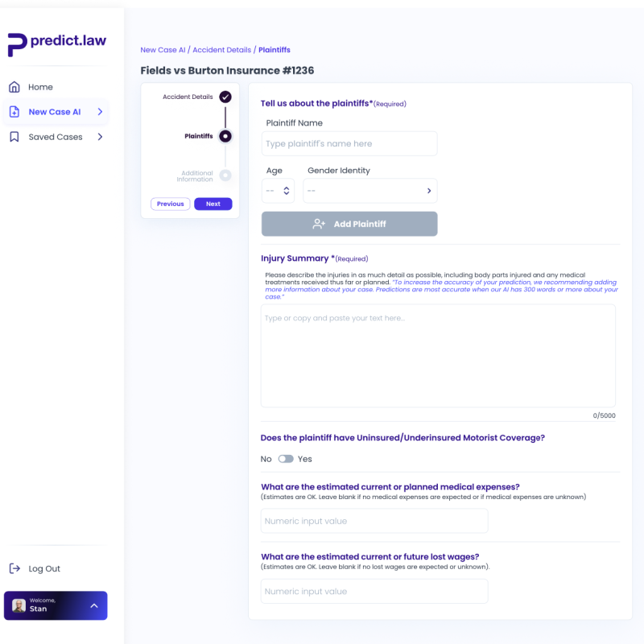Open Accident Details breadcrumb link
This screenshot has height=644, width=644.
[222, 50]
